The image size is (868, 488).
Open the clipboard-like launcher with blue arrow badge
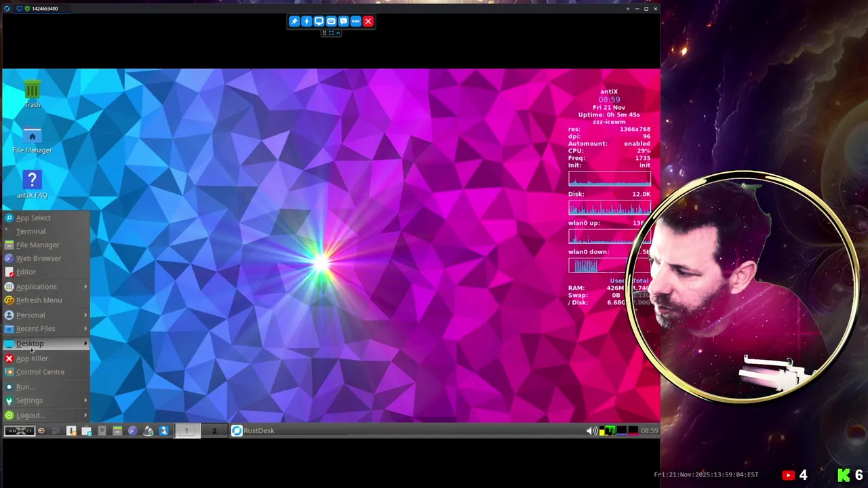(87, 430)
